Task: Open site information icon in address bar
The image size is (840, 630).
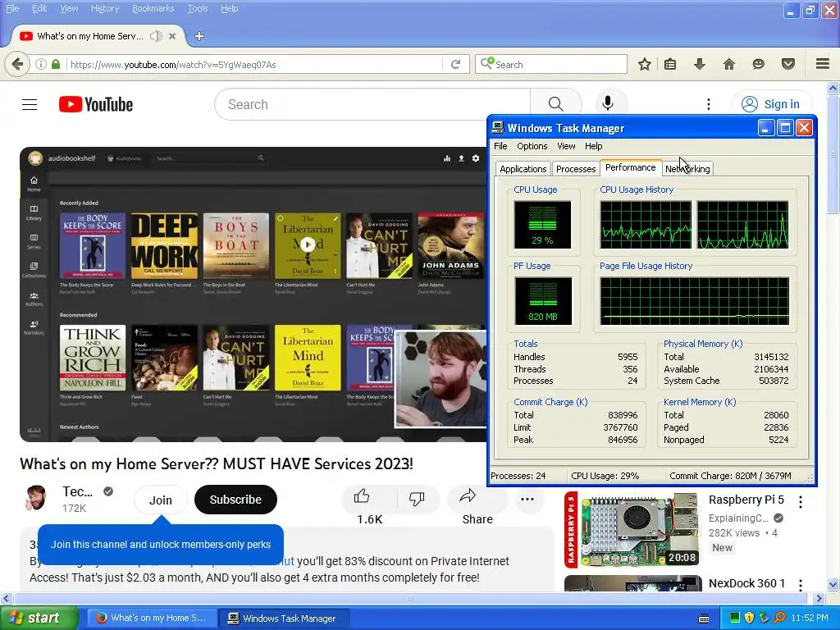Action: (x=41, y=64)
